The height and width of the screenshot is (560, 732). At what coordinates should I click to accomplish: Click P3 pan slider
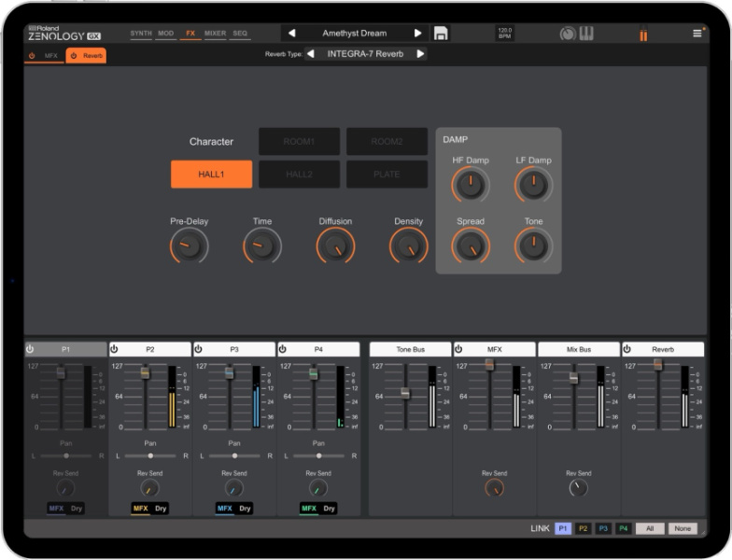click(x=234, y=455)
